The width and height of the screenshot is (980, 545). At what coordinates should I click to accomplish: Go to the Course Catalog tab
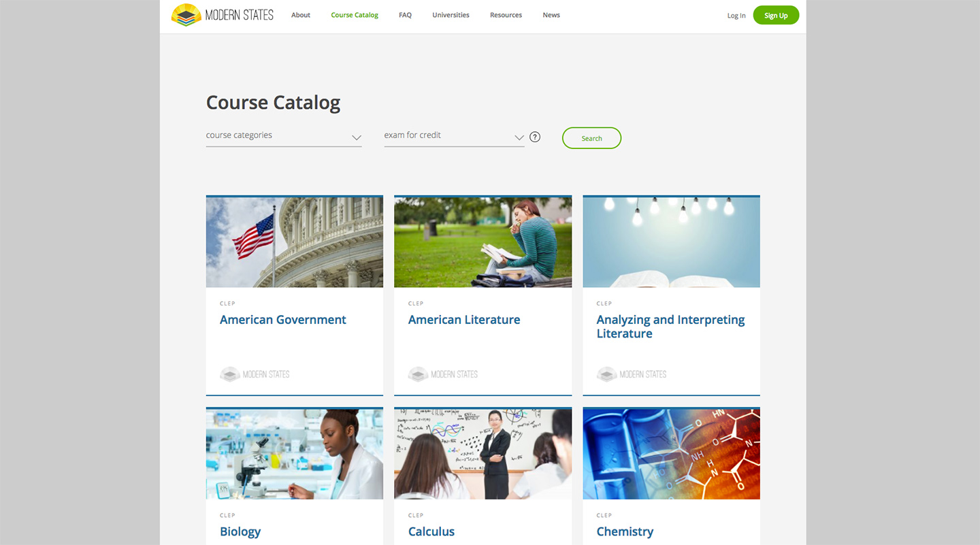(x=355, y=15)
